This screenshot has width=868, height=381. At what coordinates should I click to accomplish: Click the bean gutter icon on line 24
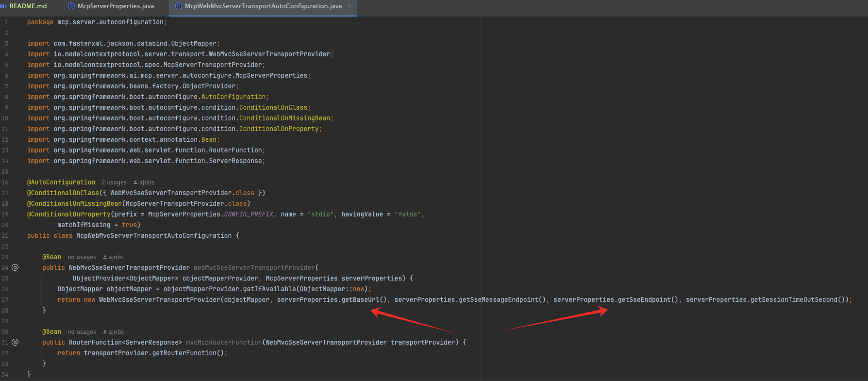pyautogui.click(x=15, y=267)
